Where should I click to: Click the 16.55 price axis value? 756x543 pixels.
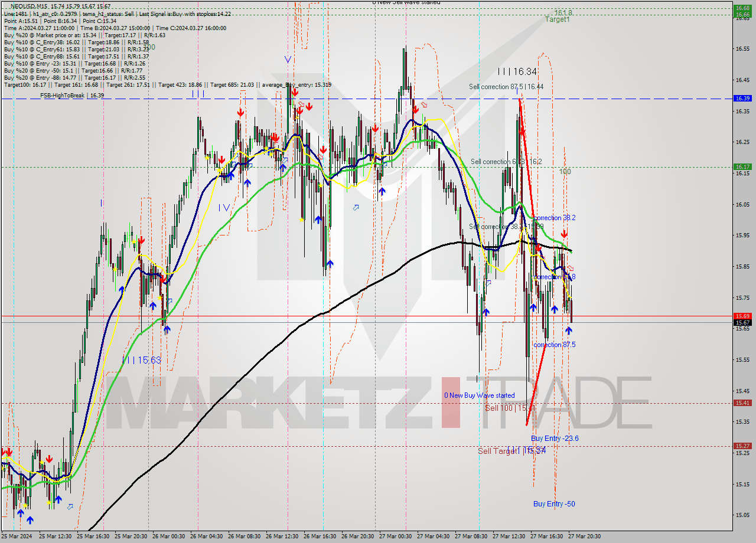coord(742,48)
